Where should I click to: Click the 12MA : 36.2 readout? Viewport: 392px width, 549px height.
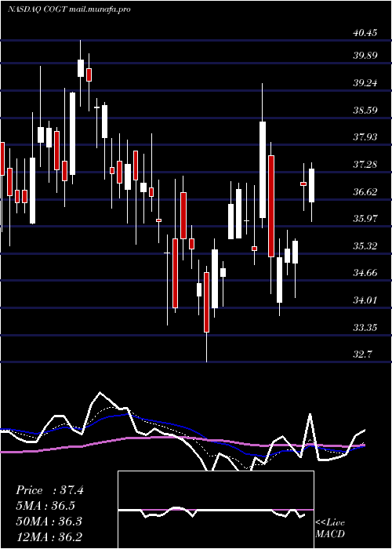point(49,536)
